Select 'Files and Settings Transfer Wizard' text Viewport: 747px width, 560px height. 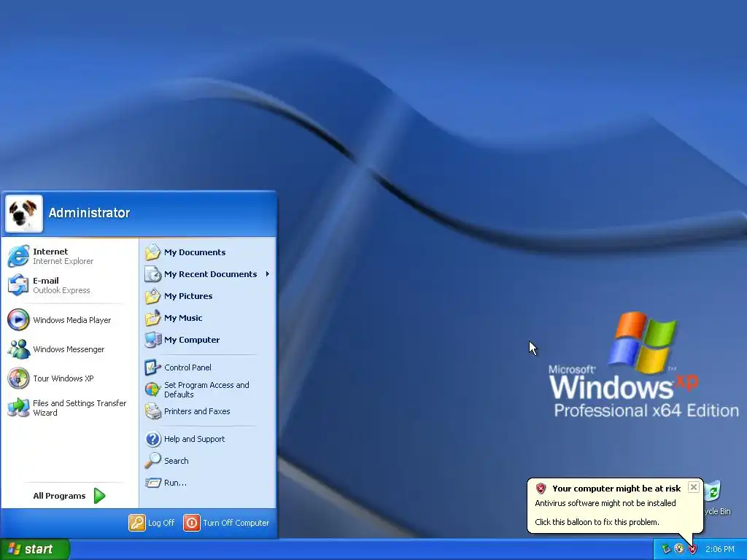[80, 408]
